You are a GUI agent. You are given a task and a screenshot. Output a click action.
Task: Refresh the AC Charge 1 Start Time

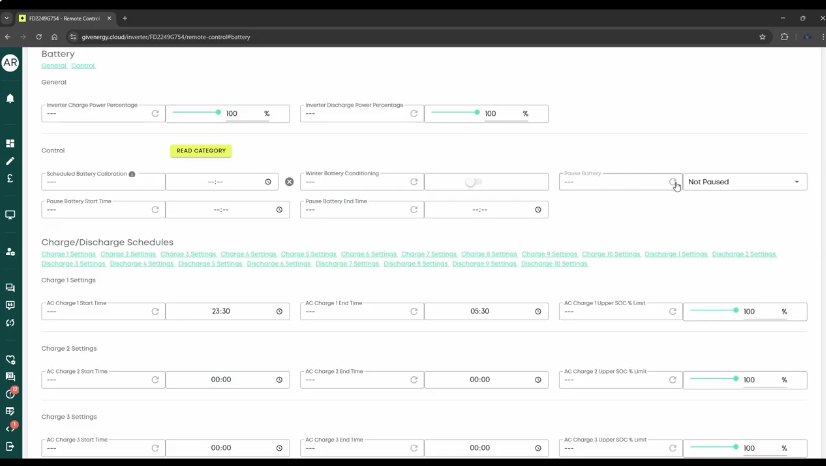(155, 311)
